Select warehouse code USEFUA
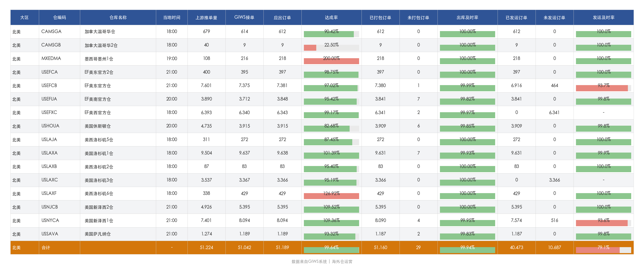Viewport: 644px width, 278px height. click(x=49, y=99)
